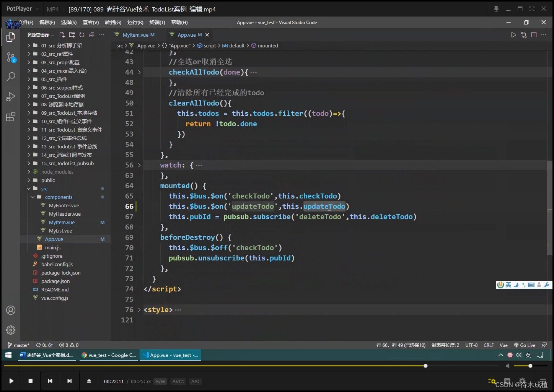Open Manage gear in activity bar
Image resolution: width=554 pixels, height=392 pixels.
coord(11,330)
